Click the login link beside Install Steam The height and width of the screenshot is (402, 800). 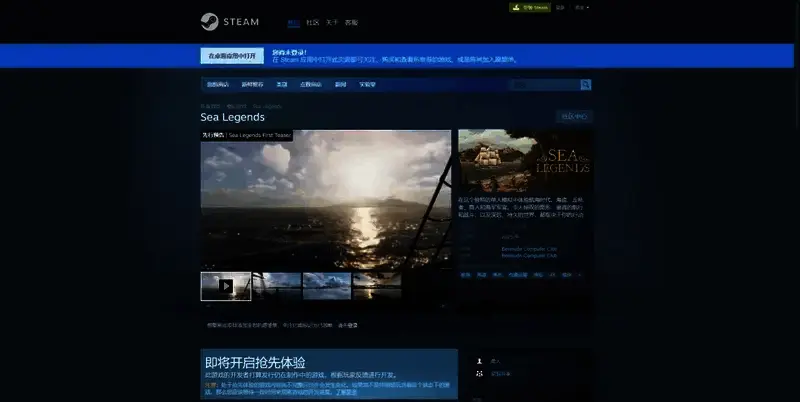560,8
